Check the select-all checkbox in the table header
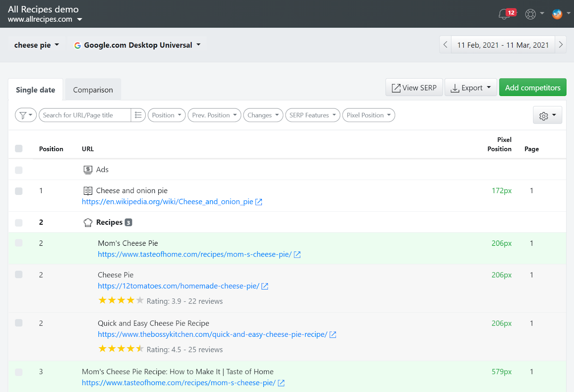 click(18, 148)
